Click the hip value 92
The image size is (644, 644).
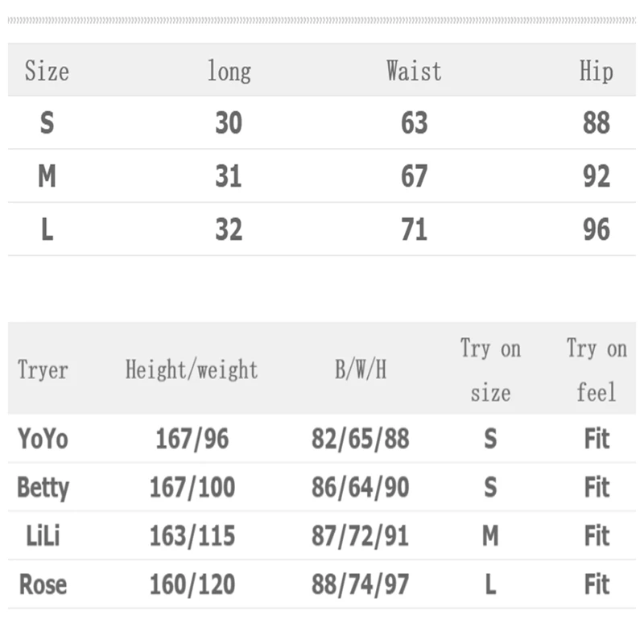point(597,176)
